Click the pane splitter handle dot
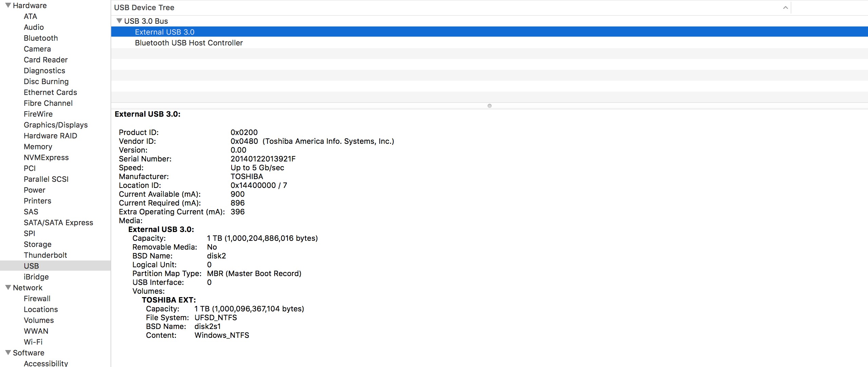 coord(489,106)
